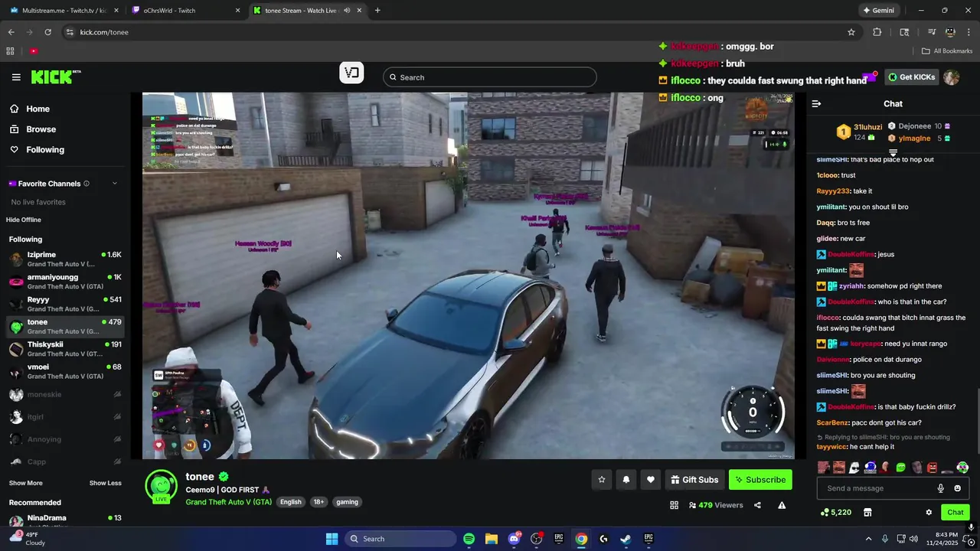Click the KICK logo
This screenshot has height=551, width=980.
coord(55,77)
